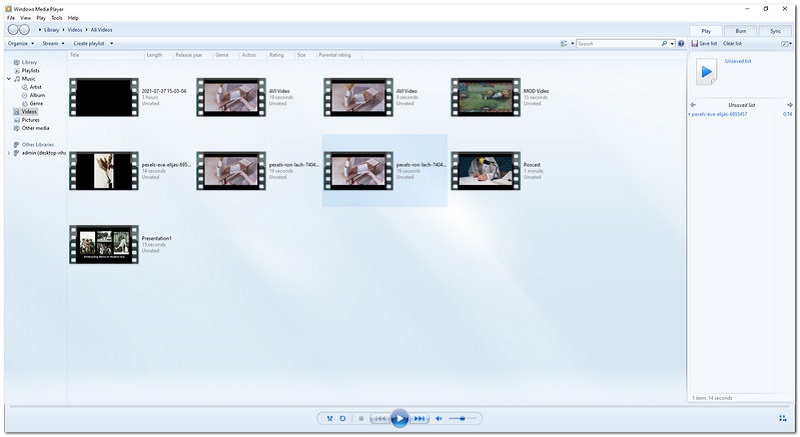Viewport: 800px width, 437px height.
Task: Mute the volume speaker icon
Action: (x=439, y=419)
